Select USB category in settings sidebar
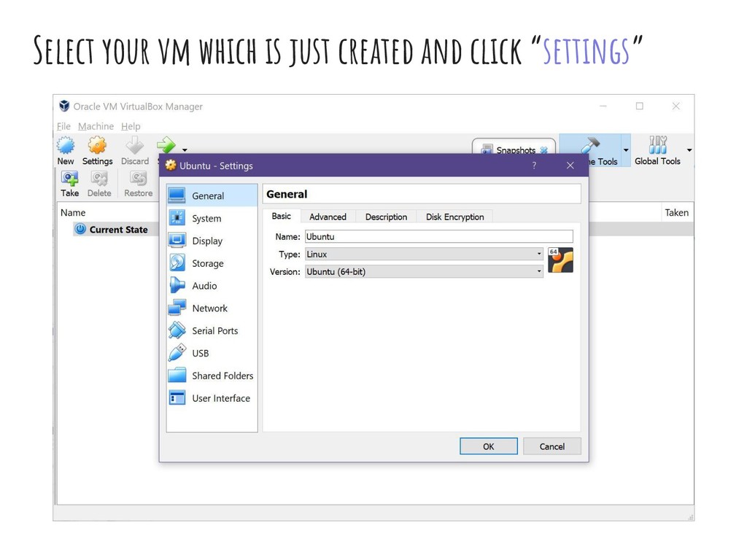Viewport: 747px width, 560px height. [212, 353]
